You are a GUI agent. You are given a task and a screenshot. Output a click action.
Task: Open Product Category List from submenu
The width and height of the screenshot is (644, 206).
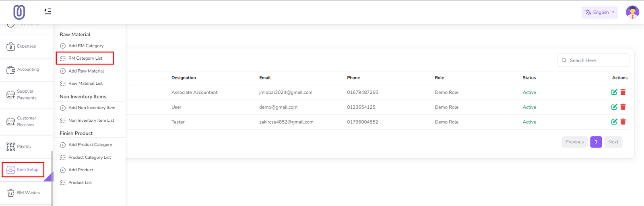point(89,158)
